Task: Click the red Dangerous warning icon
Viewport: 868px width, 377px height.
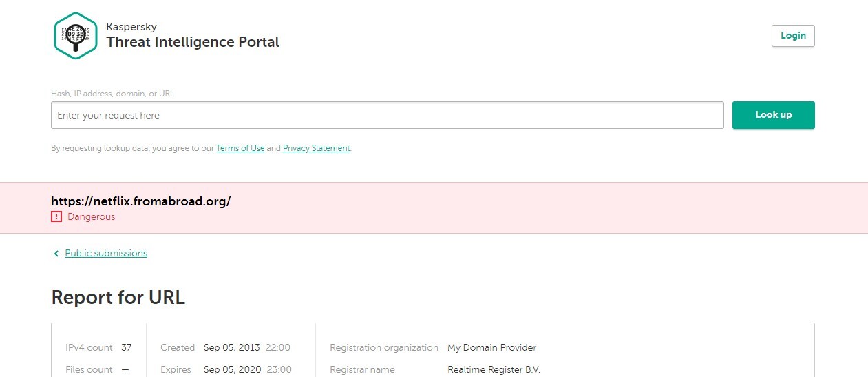Action: 56,216
